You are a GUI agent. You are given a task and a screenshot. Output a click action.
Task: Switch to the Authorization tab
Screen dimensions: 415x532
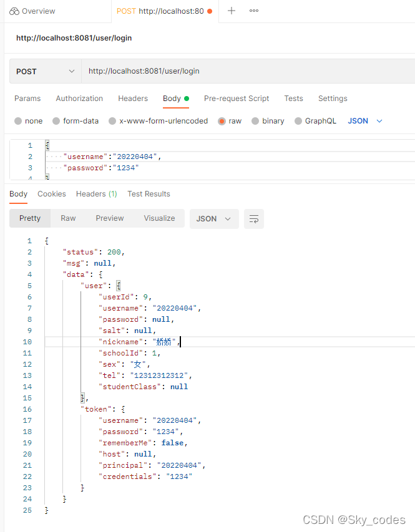79,99
